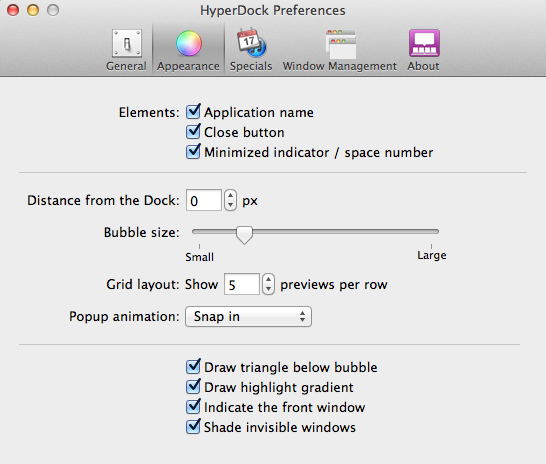Switch to the About tab label
Image resolution: width=546 pixels, height=464 pixels.
tap(423, 66)
